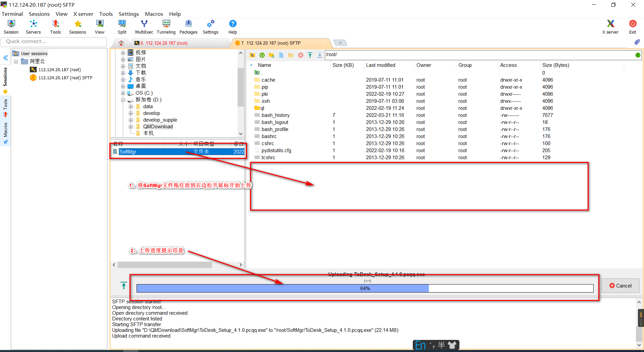Select the MultiExec toolbar icon
This screenshot has width=644, height=352.
[x=144, y=27]
